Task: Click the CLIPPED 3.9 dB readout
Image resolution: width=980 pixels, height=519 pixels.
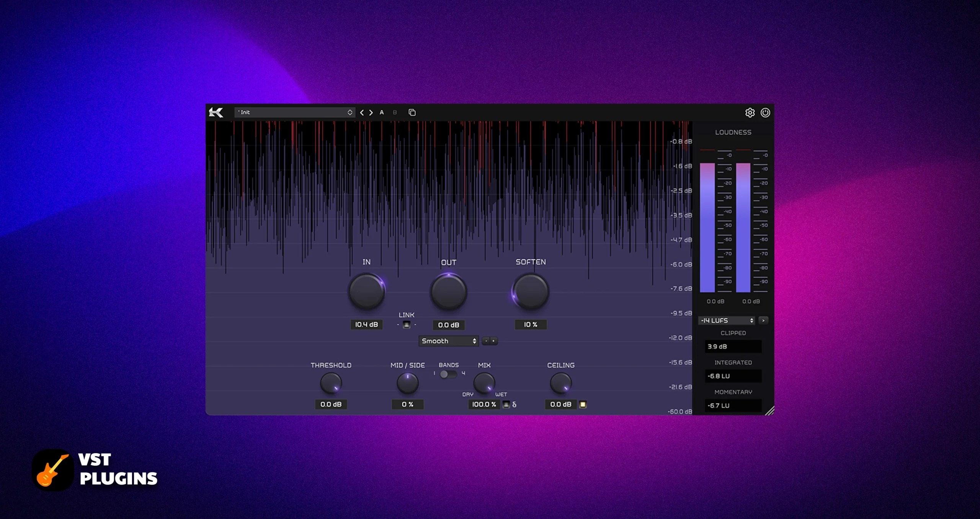Action: (733, 347)
